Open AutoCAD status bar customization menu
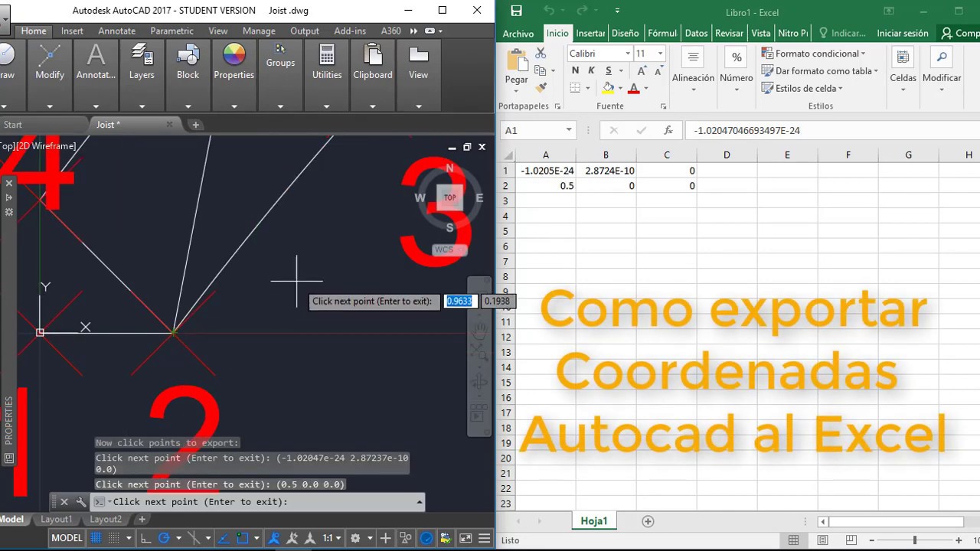Viewport: 980px width, 551px height. coord(484,538)
